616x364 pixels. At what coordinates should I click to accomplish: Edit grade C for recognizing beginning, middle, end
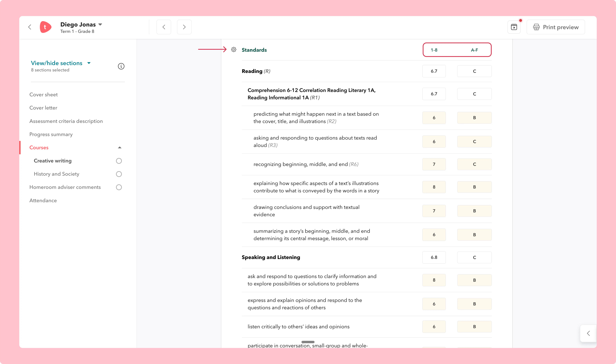tap(474, 164)
